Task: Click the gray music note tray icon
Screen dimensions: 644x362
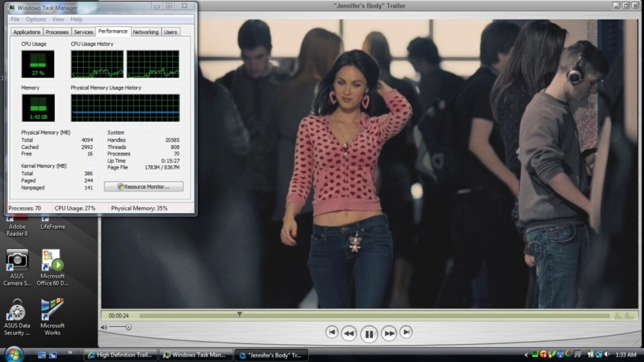Action: click(x=577, y=354)
